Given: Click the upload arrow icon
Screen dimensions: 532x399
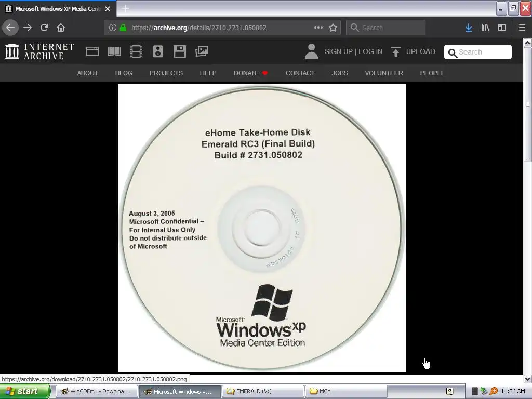Looking at the screenshot, I should [x=395, y=51].
